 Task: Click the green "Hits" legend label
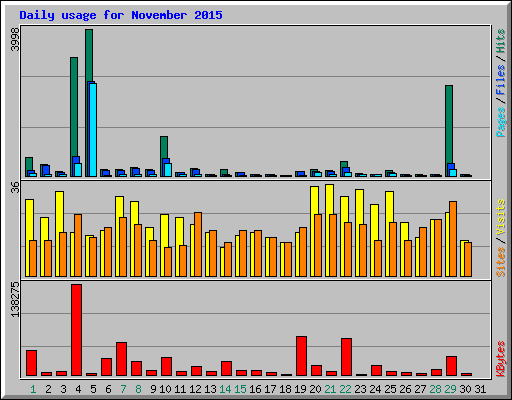point(501,41)
